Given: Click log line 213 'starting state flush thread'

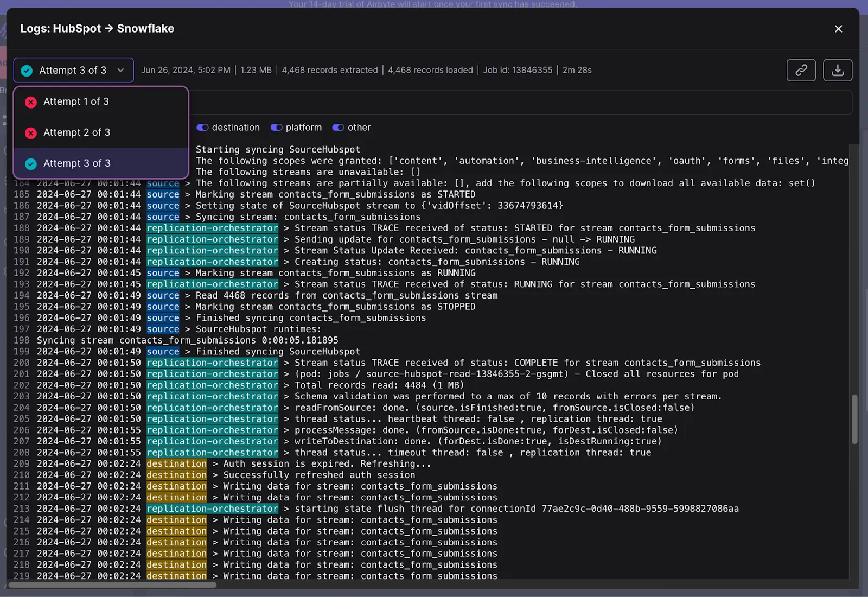Looking at the screenshot, I should pos(376,509).
